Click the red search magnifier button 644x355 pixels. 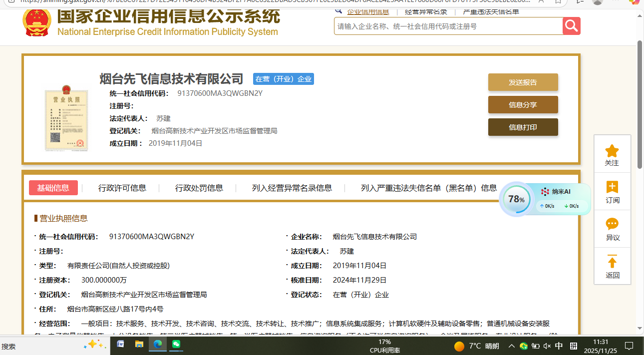571,26
